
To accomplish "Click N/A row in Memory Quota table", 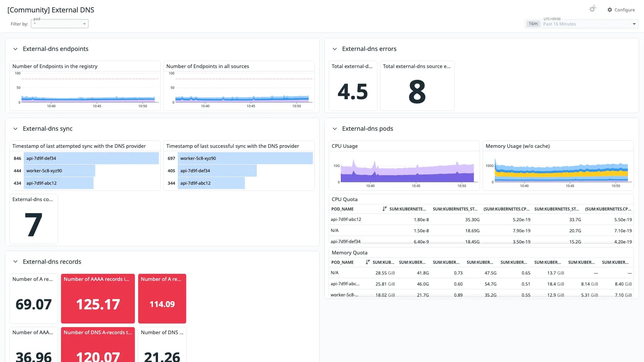I will pos(481,273).
